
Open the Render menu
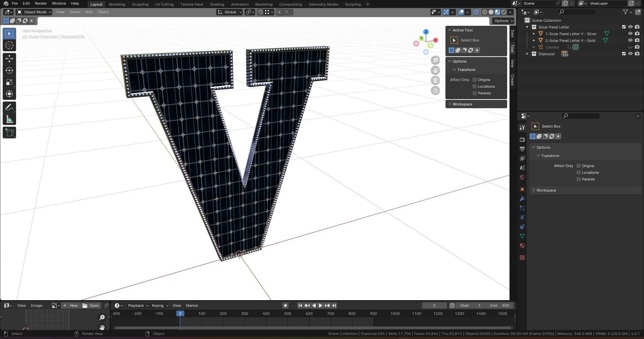(41, 3)
